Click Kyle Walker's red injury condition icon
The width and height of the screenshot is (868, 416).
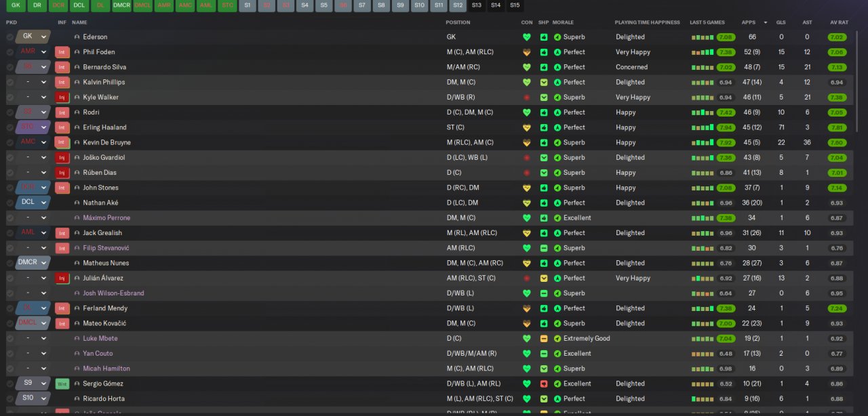click(x=526, y=98)
